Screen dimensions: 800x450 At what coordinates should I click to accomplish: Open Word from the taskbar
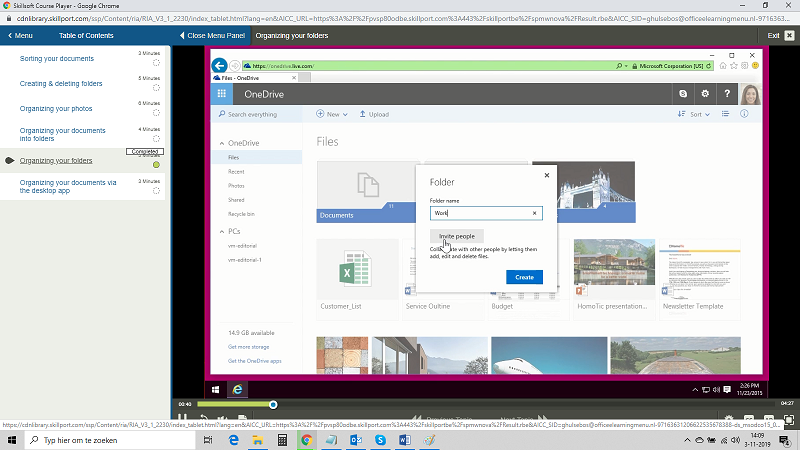(405, 440)
